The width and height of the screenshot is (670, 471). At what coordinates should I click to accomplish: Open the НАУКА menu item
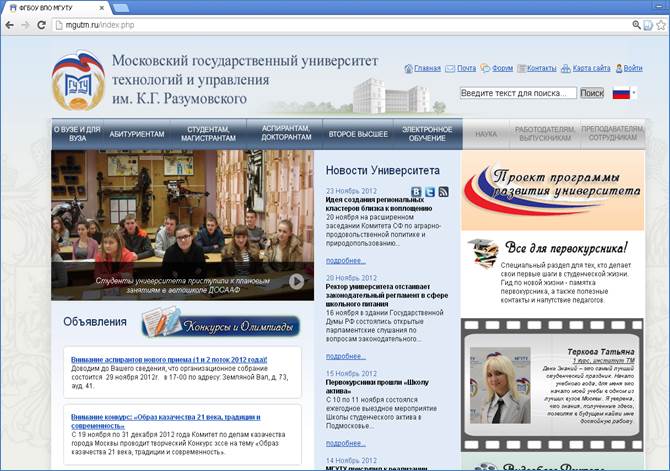486,134
